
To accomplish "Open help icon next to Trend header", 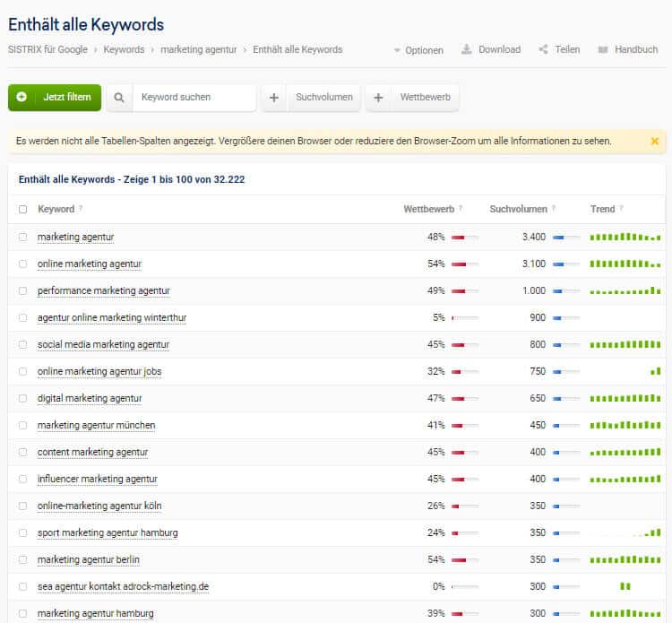I will [621, 208].
